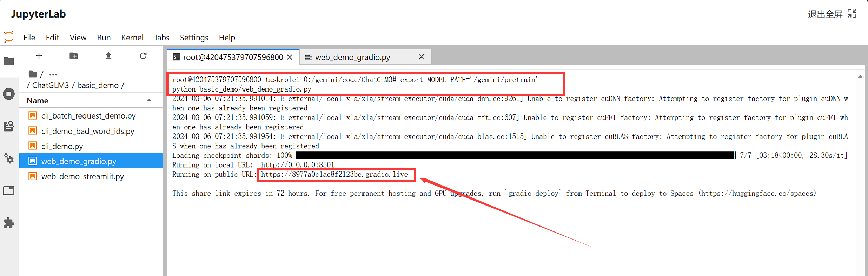Click icon of cli_demo.py file
Image resolution: width=868 pixels, height=276 pixels.
pos(33,146)
